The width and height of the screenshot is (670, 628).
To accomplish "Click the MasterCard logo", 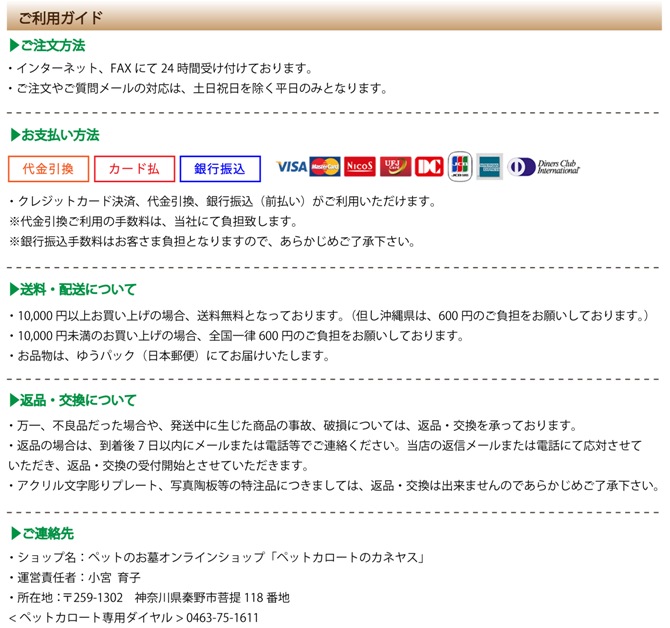I will [x=325, y=167].
